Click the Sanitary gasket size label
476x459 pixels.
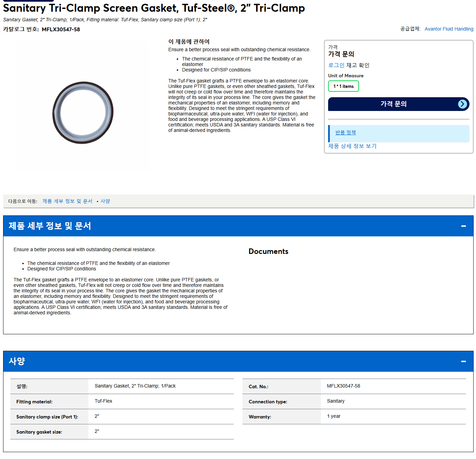tap(39, 432)
